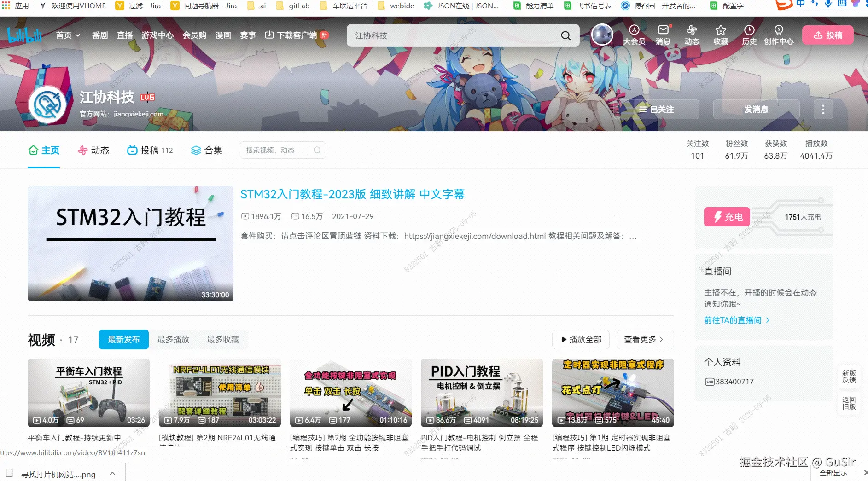868x481 pixels.
Task: Open the 车联运平台 bookmark folder
Action: [x=344, y=6]
